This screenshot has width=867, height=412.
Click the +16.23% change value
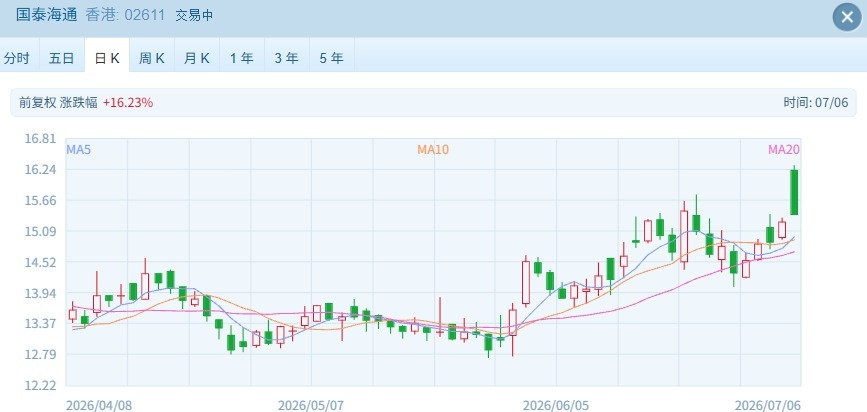tap(128, 102)
